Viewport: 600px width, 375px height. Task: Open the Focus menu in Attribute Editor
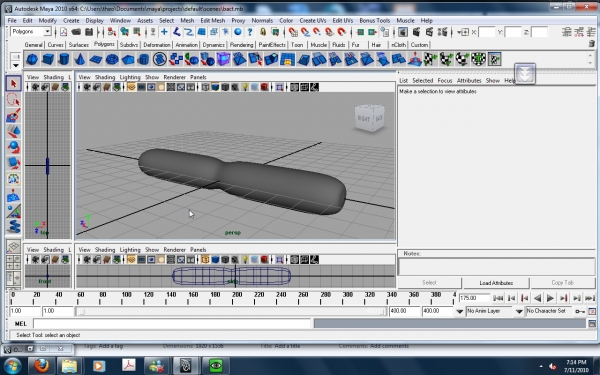click(445, 81)
